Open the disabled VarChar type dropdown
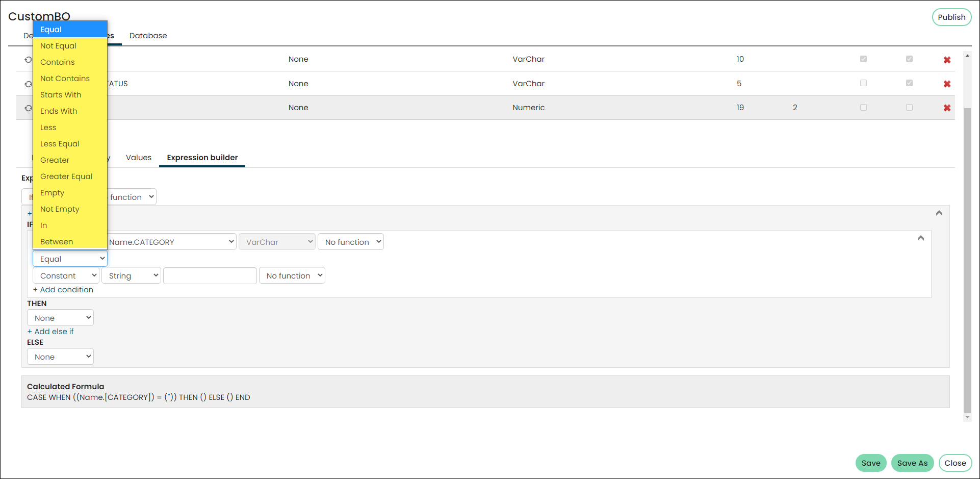This screenshot has height=479, width=980. (x=277, y=242)
